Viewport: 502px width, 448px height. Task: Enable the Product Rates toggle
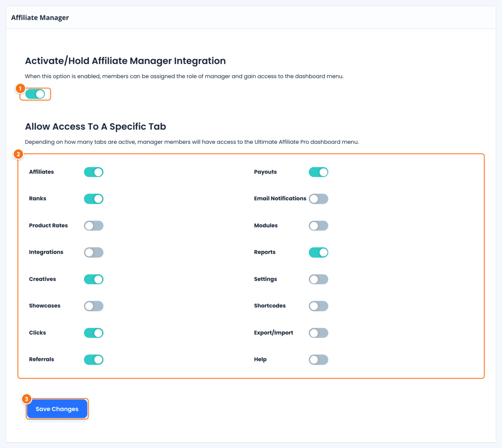click(x=94, y=226)
